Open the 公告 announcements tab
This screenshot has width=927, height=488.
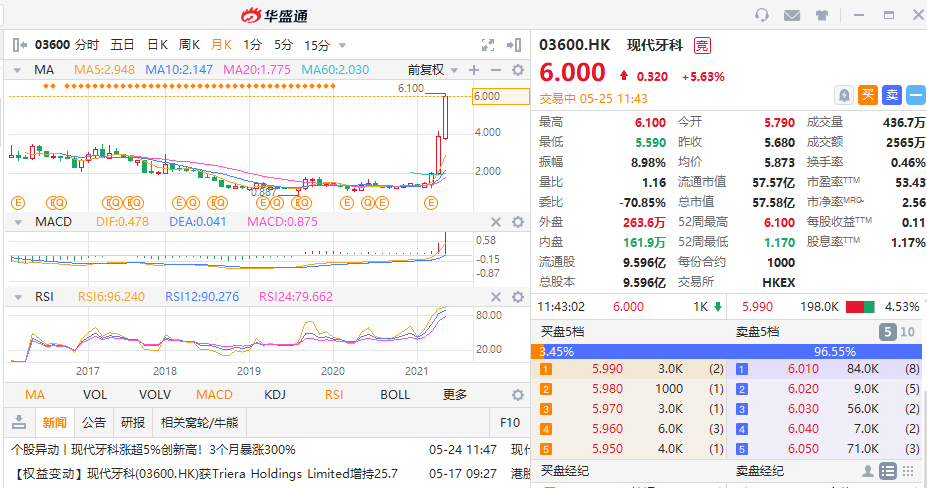click(93, 422)
